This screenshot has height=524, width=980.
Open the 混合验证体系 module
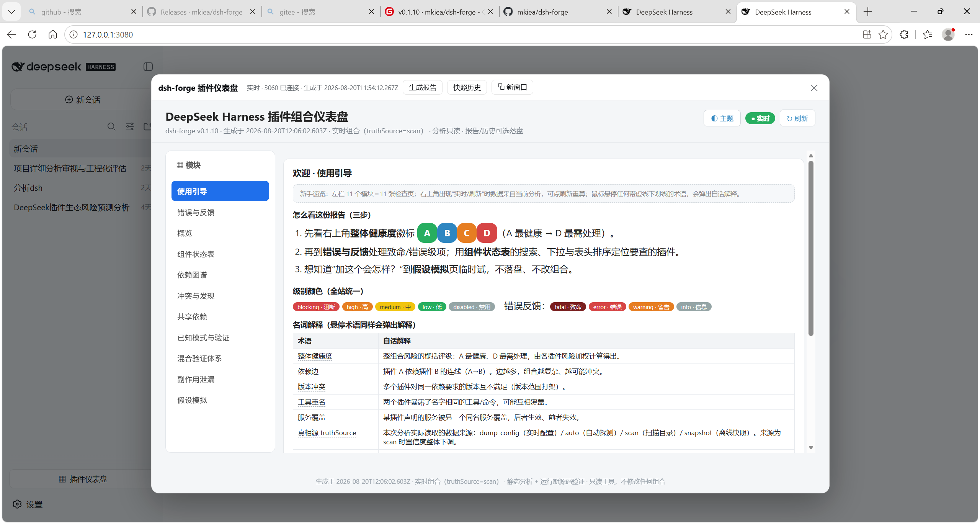coord(220,358)
